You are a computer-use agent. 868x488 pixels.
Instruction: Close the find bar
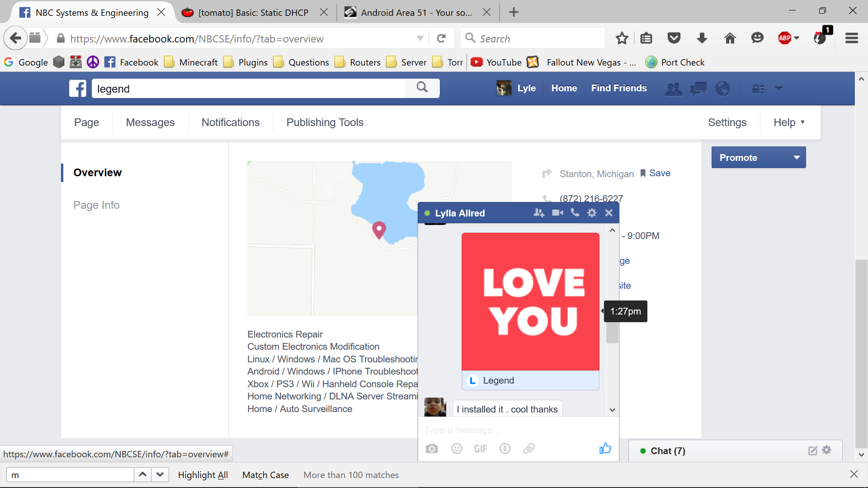pos(854,474)
